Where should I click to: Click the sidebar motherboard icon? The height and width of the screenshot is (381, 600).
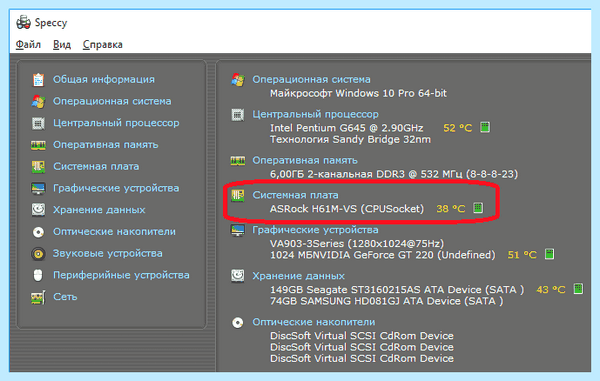pos(38,167)
